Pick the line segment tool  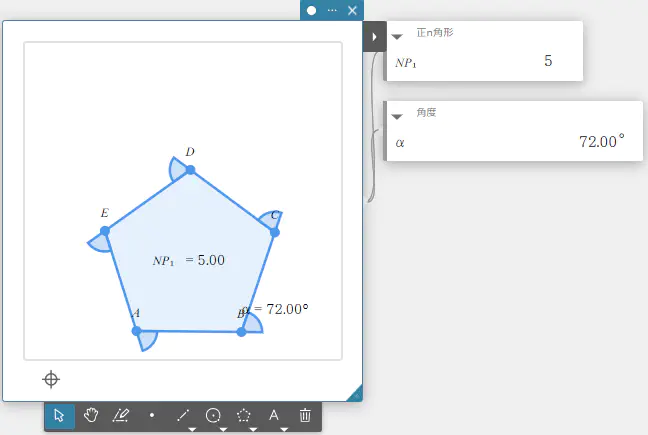pyautogui.click(x=182, y=415)
